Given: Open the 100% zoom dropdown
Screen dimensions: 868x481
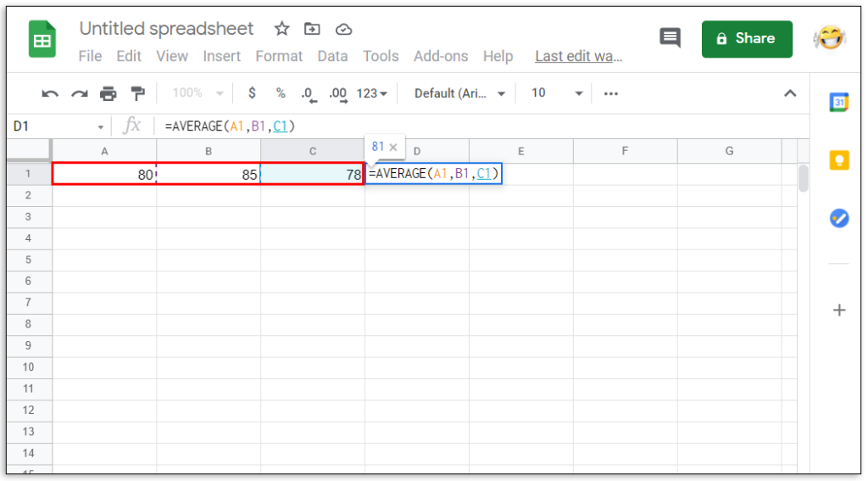Looking at the screenshot, I should 198,93.
